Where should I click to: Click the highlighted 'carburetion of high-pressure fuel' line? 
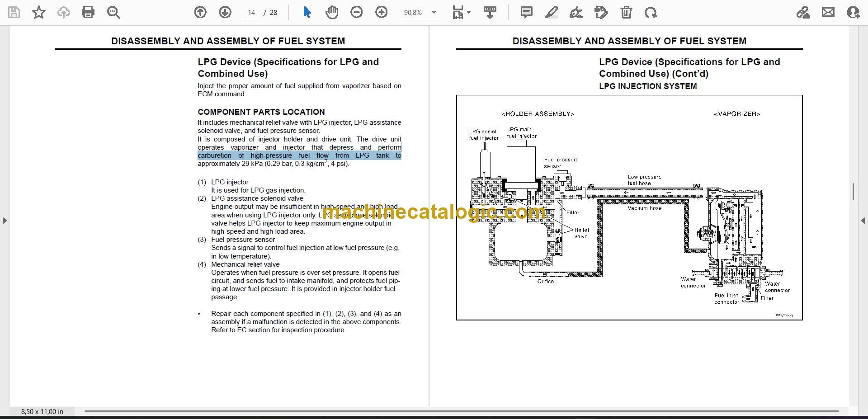tap(299, 155)
